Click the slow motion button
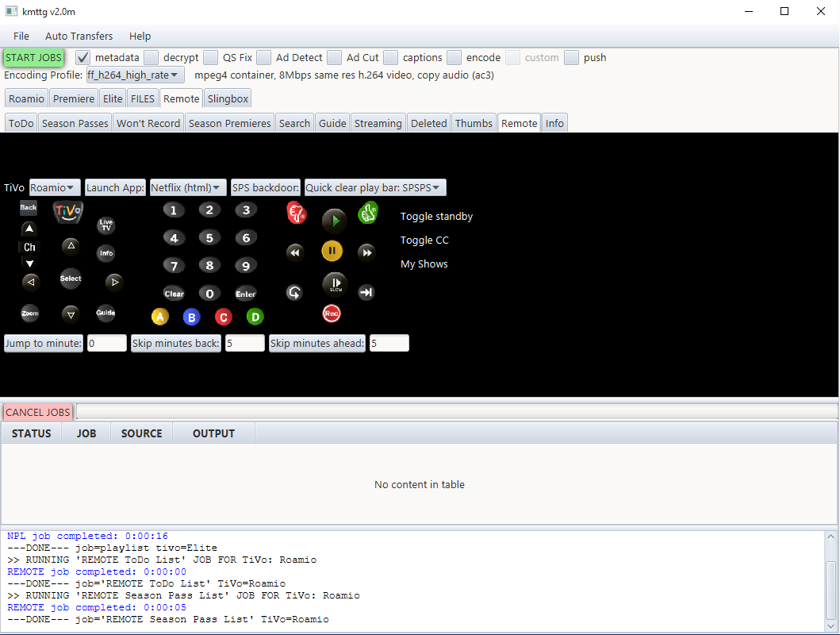The image size is (840, 635). click(335, 284)
